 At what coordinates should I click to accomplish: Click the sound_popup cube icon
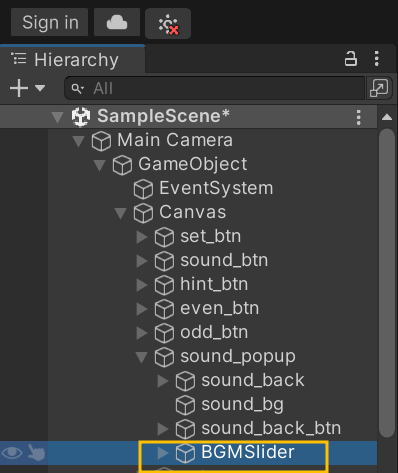coord(164,357)
